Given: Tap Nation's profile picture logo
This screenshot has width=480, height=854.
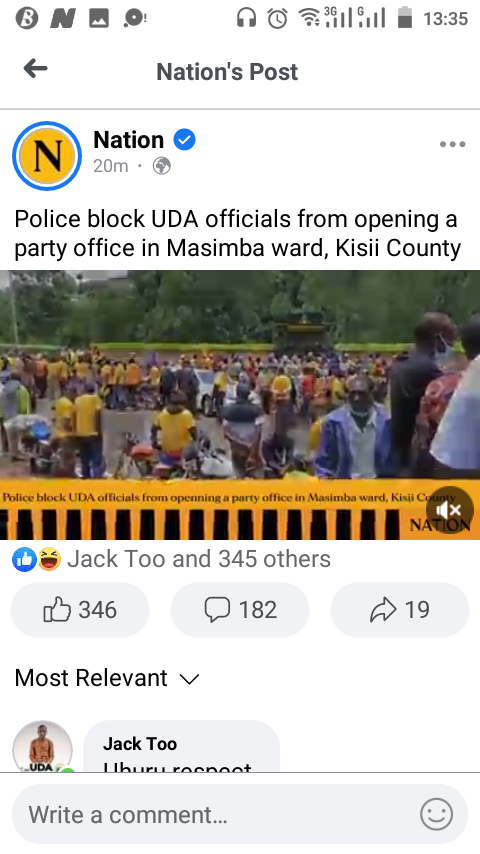Looking at the screenshot, I should [x=47, y=156].
